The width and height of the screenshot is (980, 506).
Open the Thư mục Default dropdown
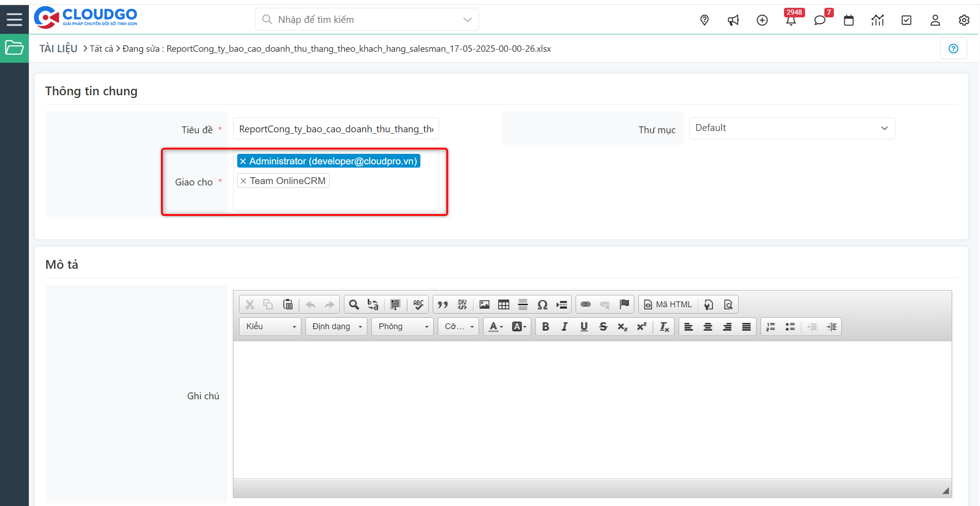point(792,128)
